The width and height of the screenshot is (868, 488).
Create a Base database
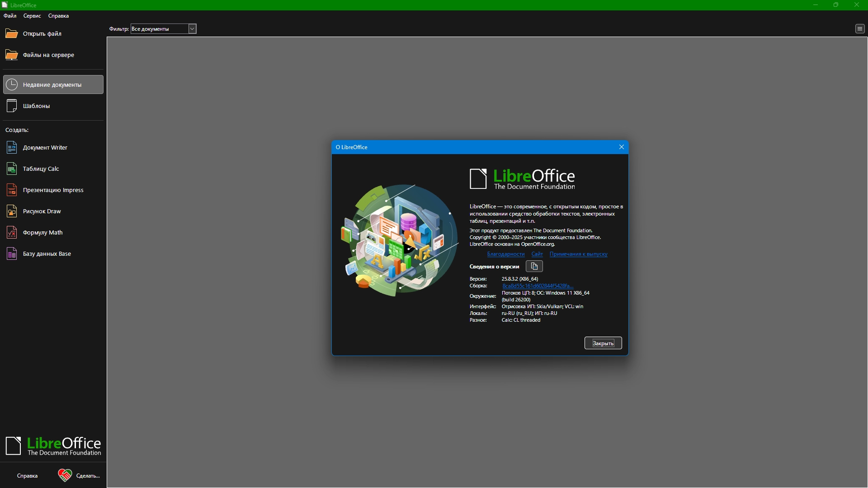12,254
